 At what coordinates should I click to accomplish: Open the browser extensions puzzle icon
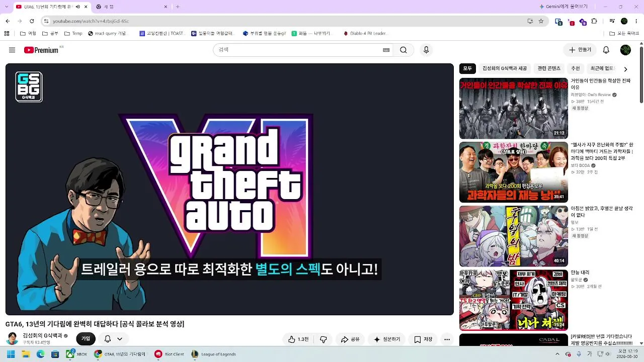[594, 21]
